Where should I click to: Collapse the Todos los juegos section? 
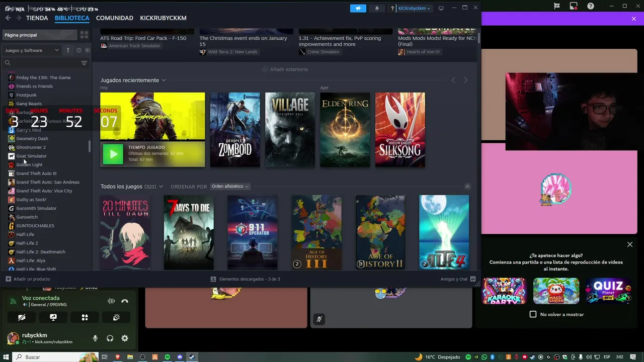click(x=467, y=187)
